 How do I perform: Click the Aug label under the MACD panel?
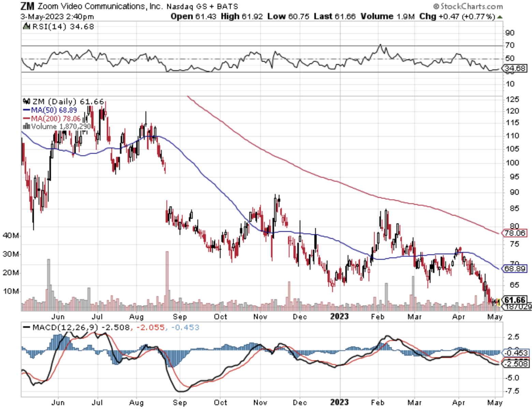[136, 403]
